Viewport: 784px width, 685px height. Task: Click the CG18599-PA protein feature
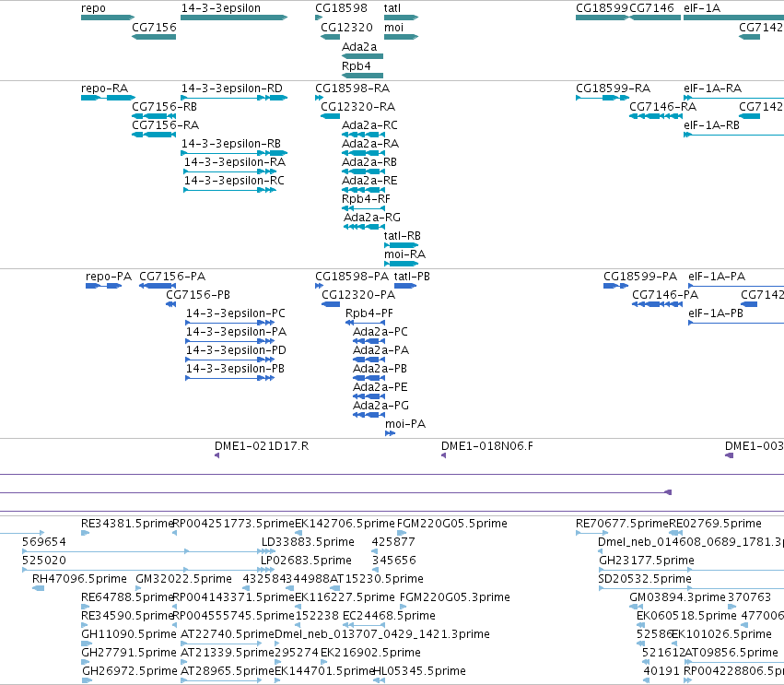coord(615,286)
